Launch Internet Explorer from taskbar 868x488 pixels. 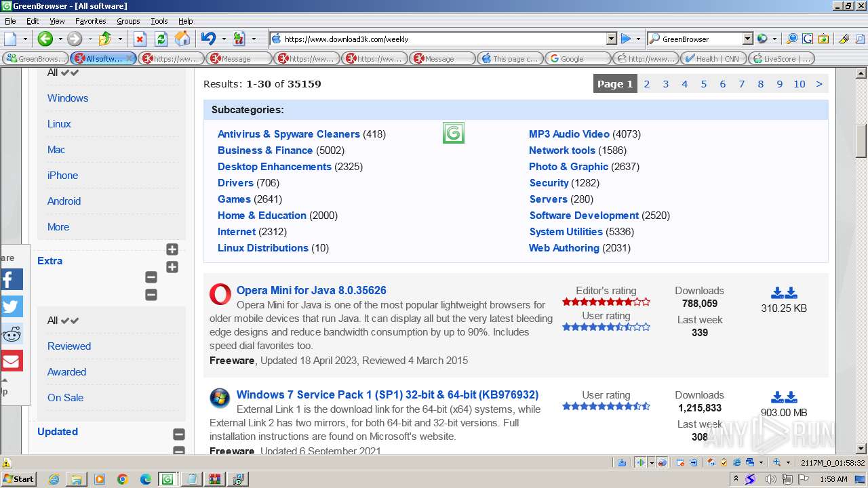(54, 479)
